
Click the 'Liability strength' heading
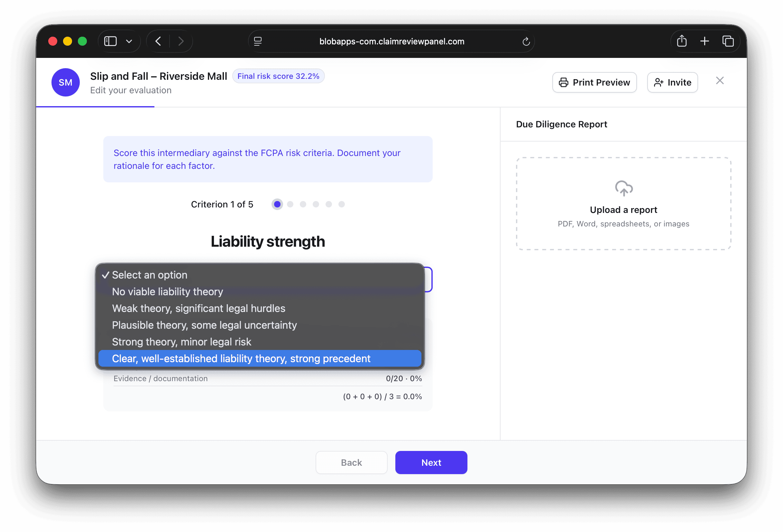[x=268, y=242]
